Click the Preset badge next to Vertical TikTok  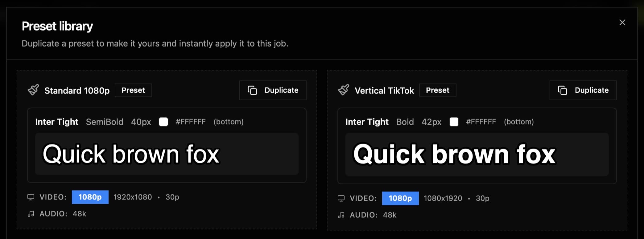(438, 90)
